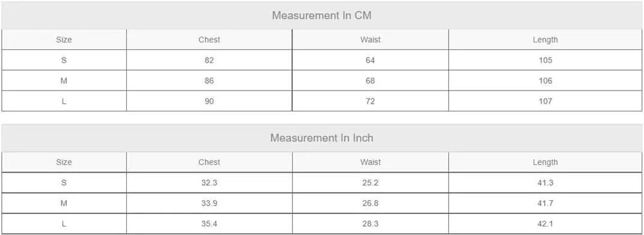Click the S size row in CM table
This screenshot has height=235, width=644.
[x=321, y=60]
